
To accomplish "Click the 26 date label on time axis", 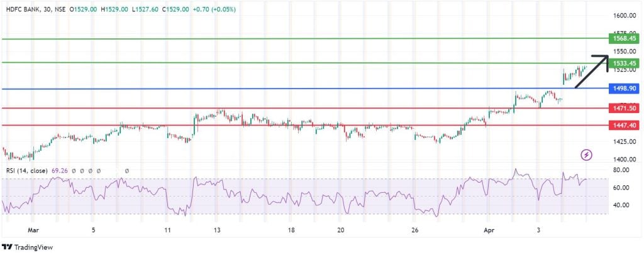I will [414, 230].
